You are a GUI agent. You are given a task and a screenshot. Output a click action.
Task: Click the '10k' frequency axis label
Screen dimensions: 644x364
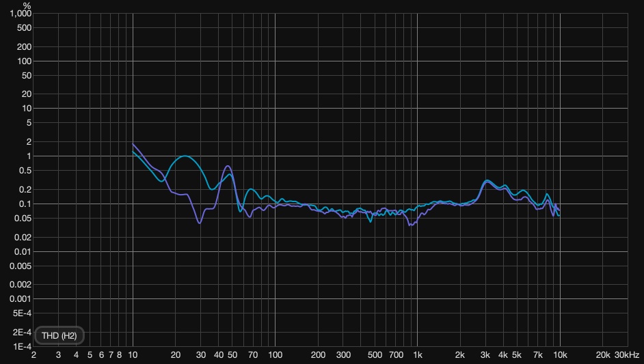click(x=560, y=355)
